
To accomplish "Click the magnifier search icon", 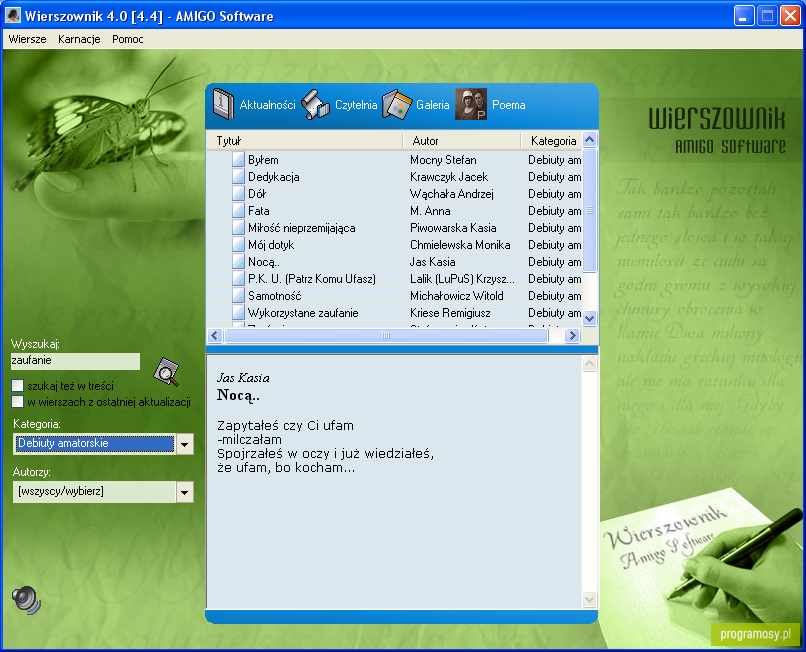I will (167, 372).
